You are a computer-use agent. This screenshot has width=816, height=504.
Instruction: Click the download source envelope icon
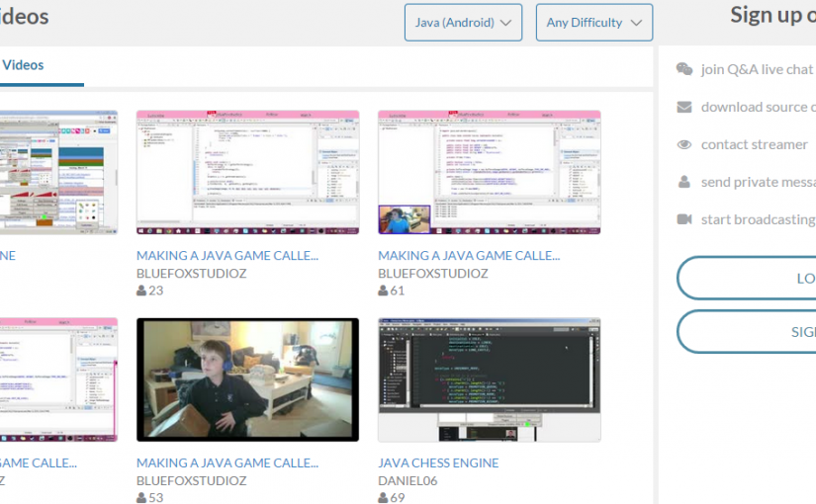point(684,107)
